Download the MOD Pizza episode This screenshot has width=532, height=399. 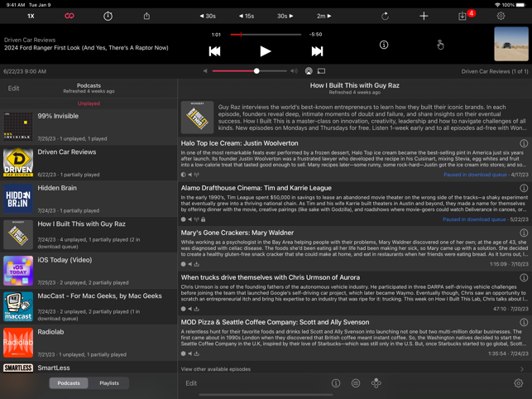[196, 353]
